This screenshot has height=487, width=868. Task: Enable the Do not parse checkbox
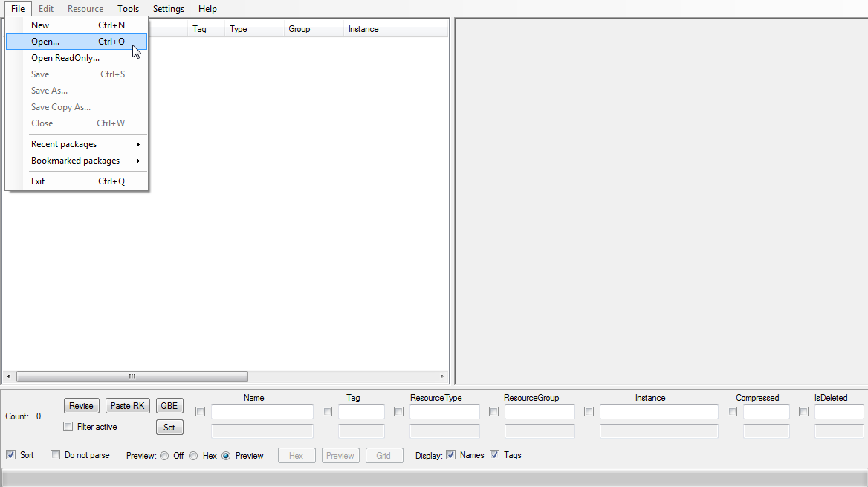pos(55,455)
